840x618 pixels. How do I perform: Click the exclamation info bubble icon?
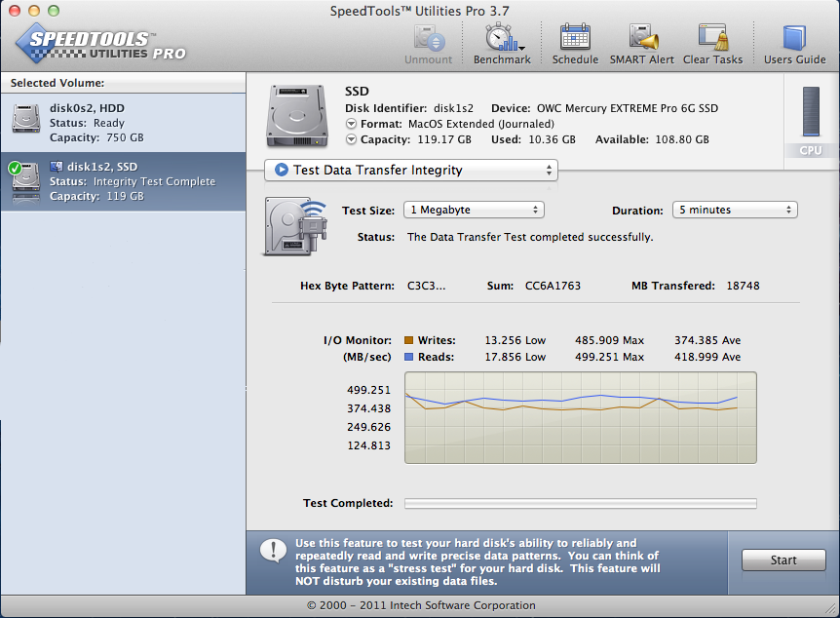tap(273, 551)
